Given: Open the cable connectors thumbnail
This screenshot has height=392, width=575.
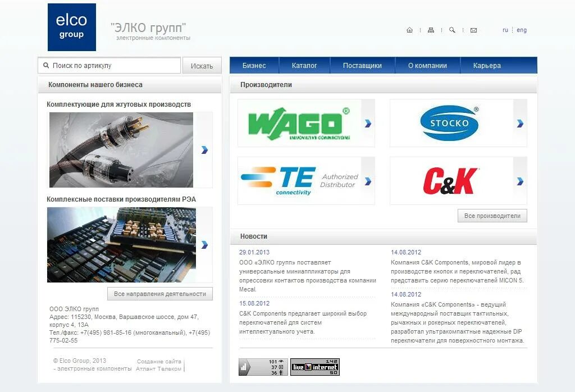Looking at the screenshot, I should pos(121,149).
